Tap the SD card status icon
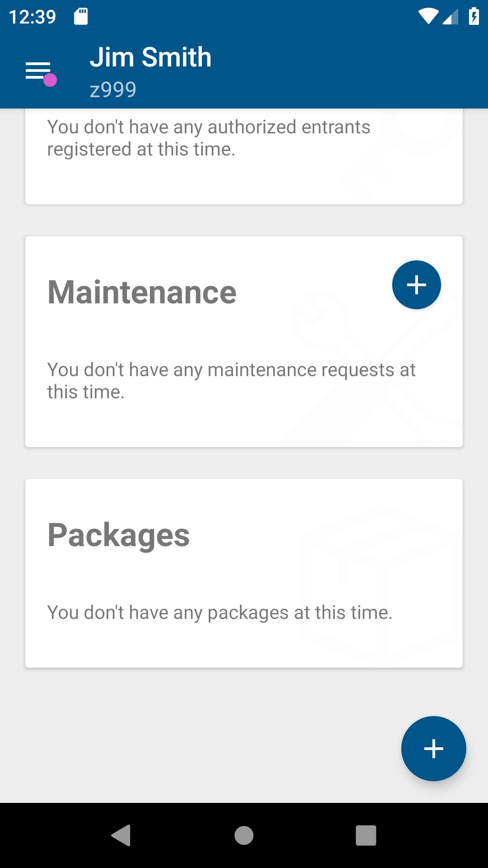The height and width of the screenshot is (868, 488). (81, 17)
